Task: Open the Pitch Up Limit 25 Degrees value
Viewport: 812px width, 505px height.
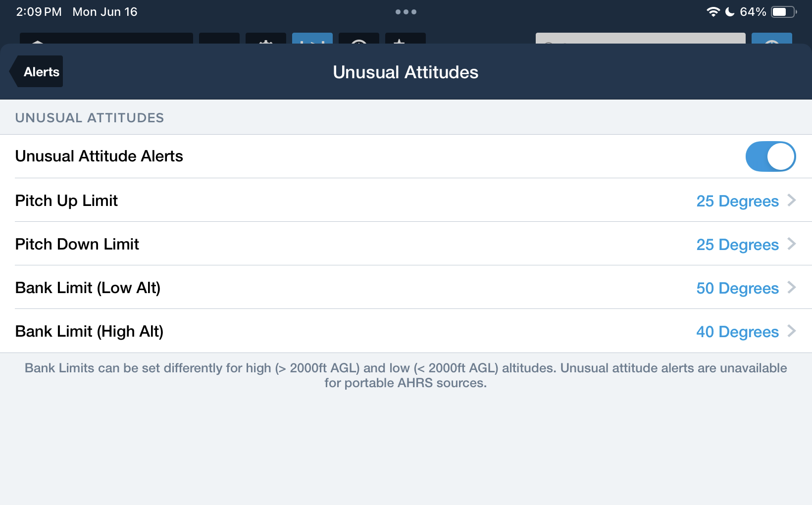Action: [737, 201]
